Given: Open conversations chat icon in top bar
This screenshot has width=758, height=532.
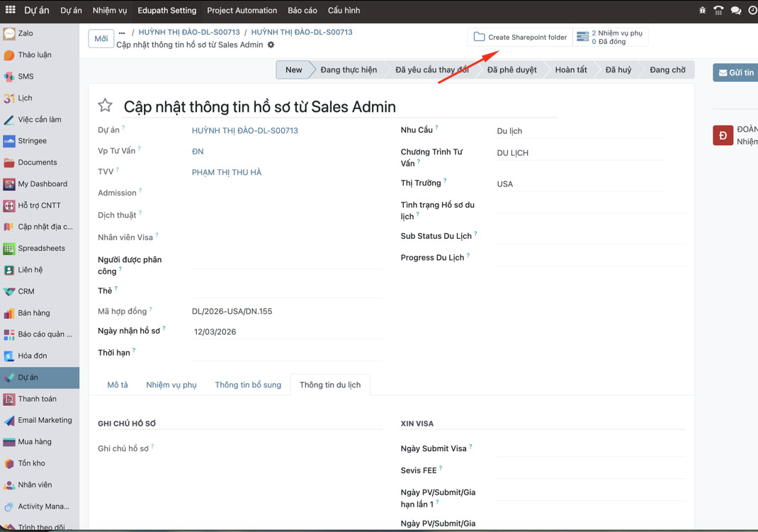Looking at the screenshot, I should 736,10.
